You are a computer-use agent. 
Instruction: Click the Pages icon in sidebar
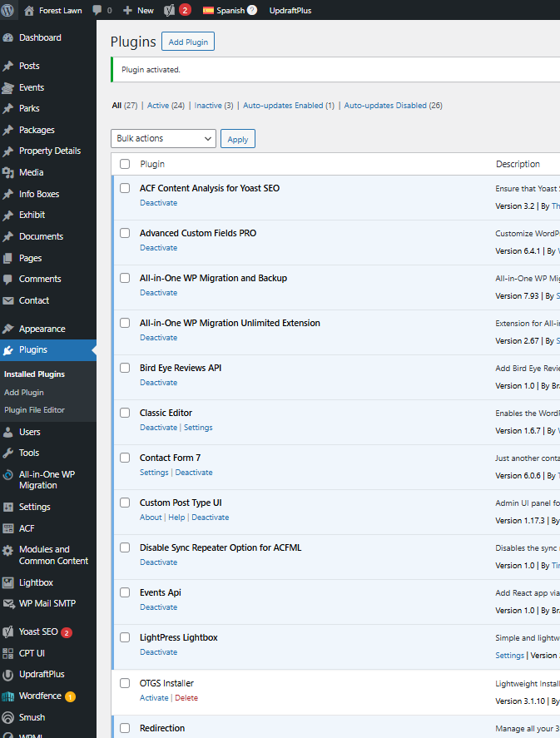(x=8, y=258)
